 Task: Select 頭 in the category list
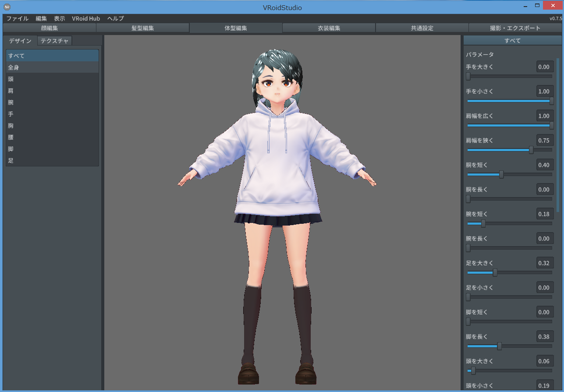52,79
